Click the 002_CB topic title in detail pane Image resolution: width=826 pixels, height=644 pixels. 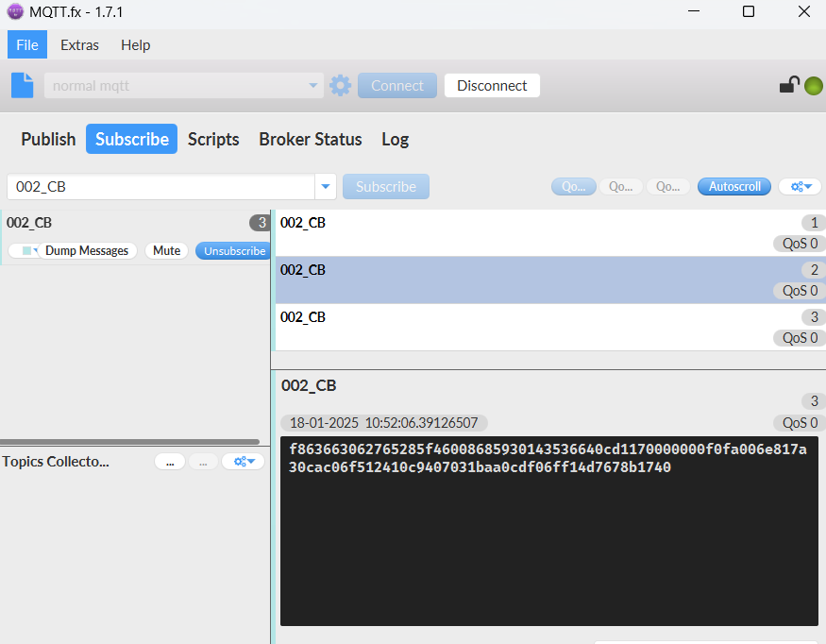pos(309,386)
